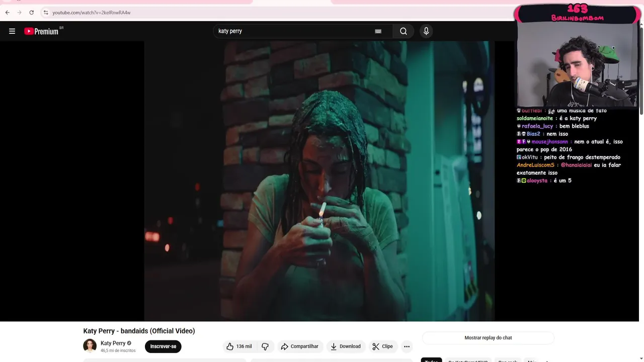644x362 pixels.
Task: Click chat username rafaela_lucy
Action: pos(537,126)
